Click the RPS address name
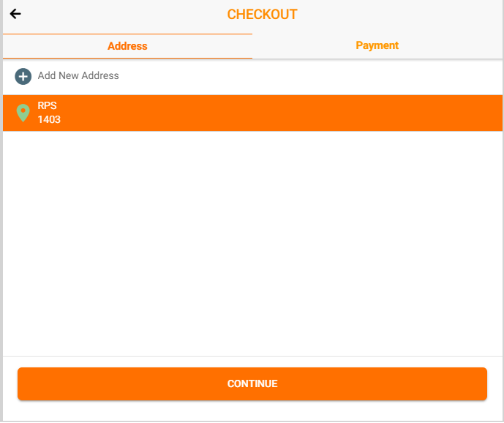 click(x=47, y=105)
